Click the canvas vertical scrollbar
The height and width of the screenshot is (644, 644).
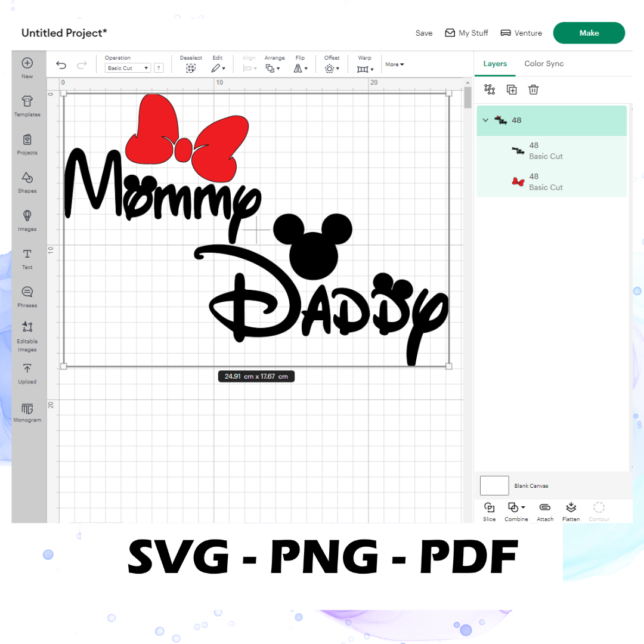click(467, 98)
